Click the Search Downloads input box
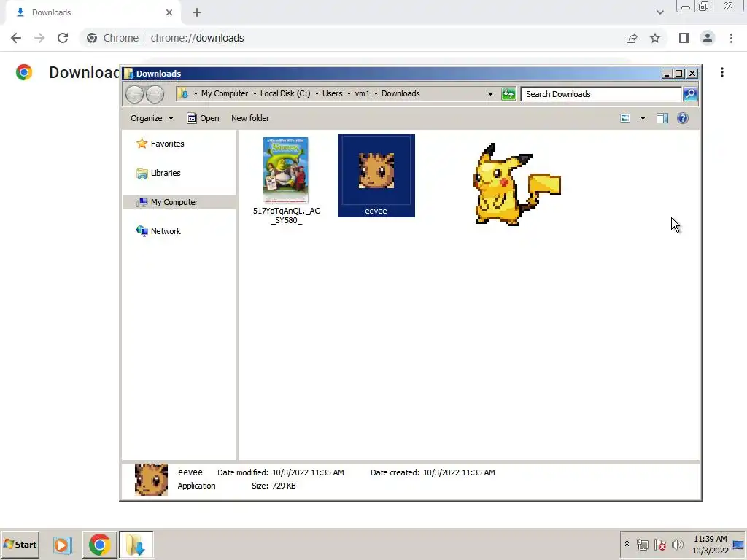This screenshot has height=560, width=747. coord(601,94)
